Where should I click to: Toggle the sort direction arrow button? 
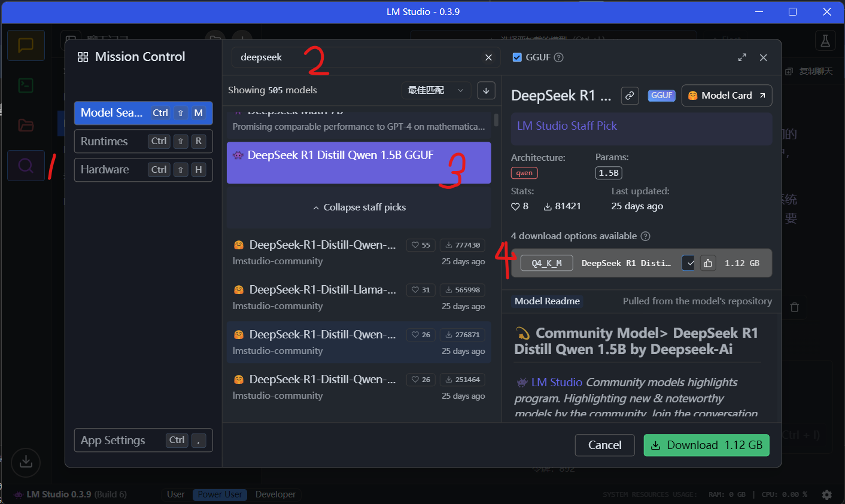(x=486, y=90)
